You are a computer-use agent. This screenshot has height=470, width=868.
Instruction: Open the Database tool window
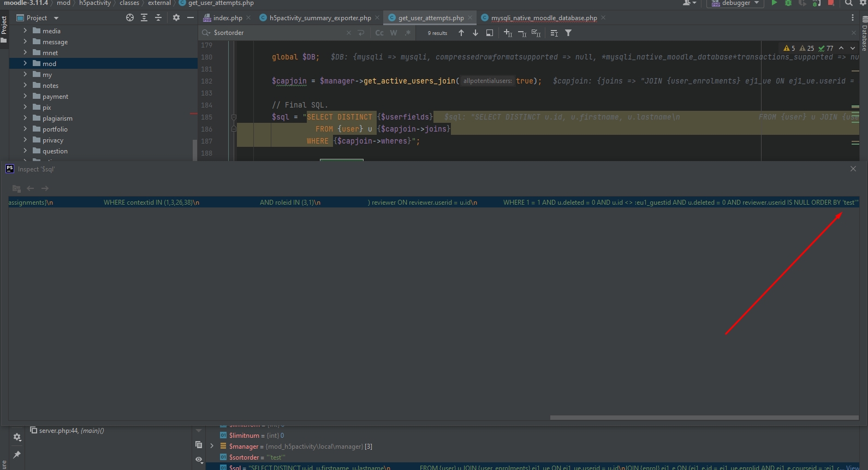click(864, 34)
